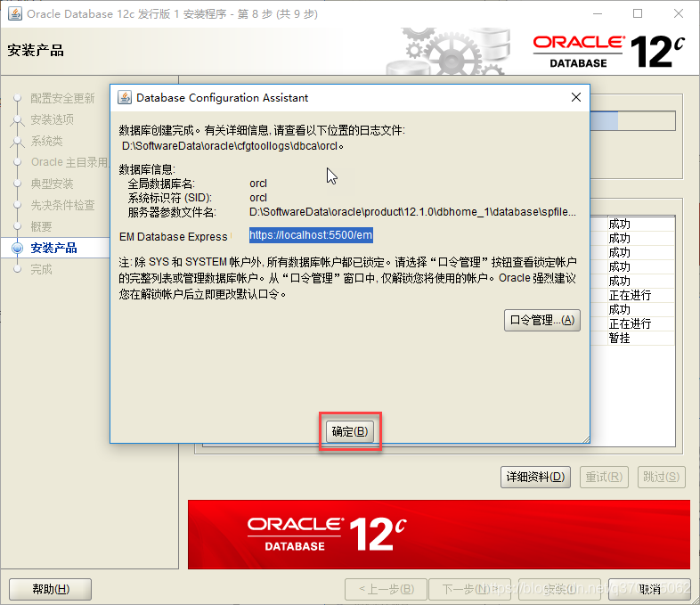This screenshot has height=605, width=700.
Task: Click the 暂挂 status in installer list
Action: 619,338
